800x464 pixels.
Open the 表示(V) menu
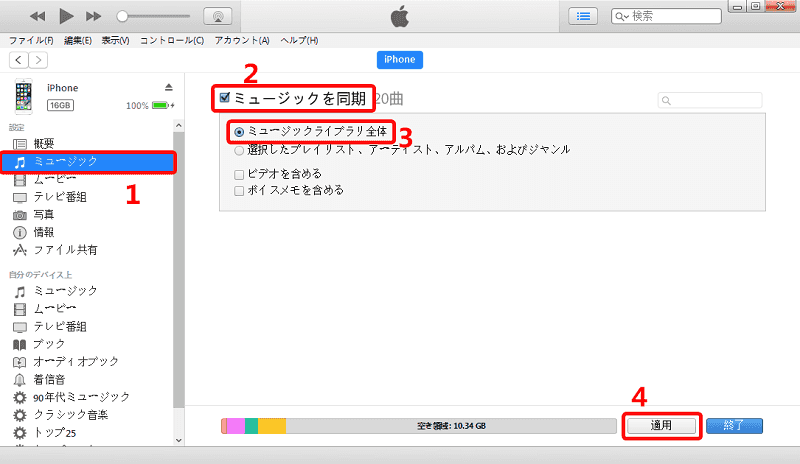[x=115, y=40]
